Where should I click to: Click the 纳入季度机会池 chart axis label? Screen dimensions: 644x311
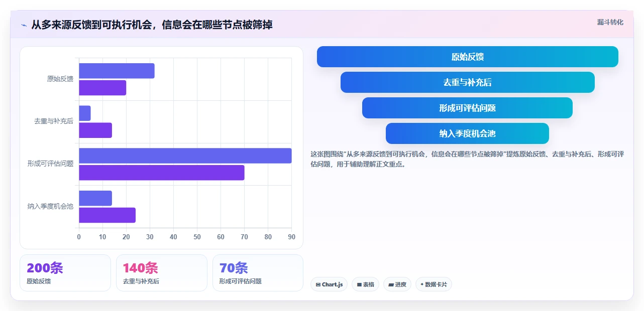tap(50, 206)
